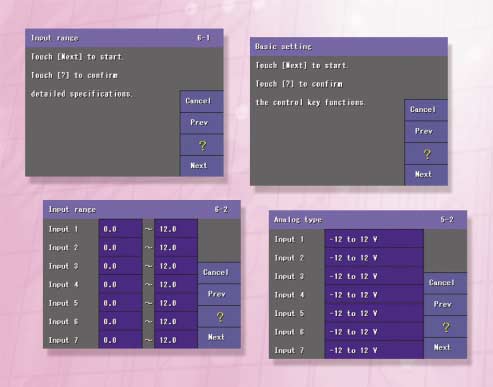Viewport: 493px width, 387px height.
Task: Click the ? help icon in Input range 6-2 panel
Action: (x=220, y=317)
